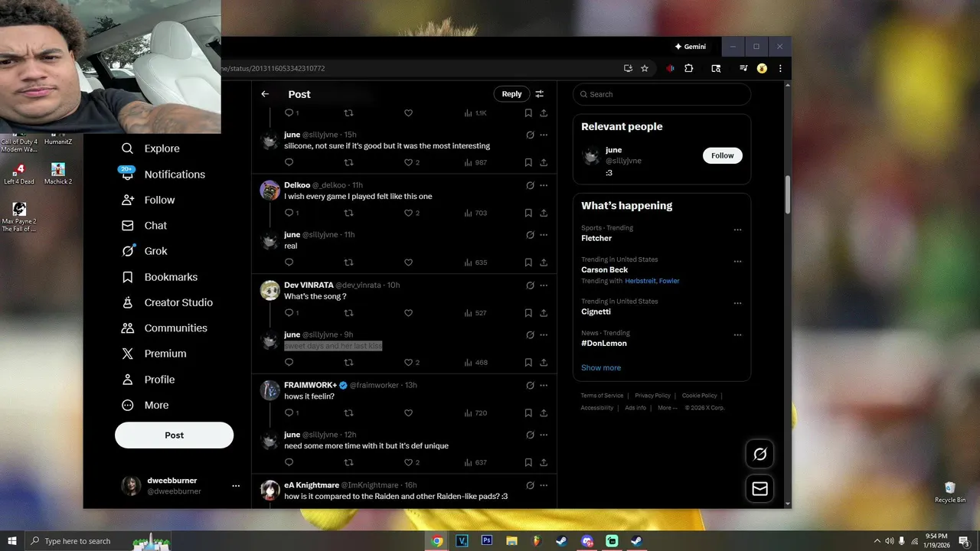
Task: Click the X search field
Action: [x=661, y=94]
